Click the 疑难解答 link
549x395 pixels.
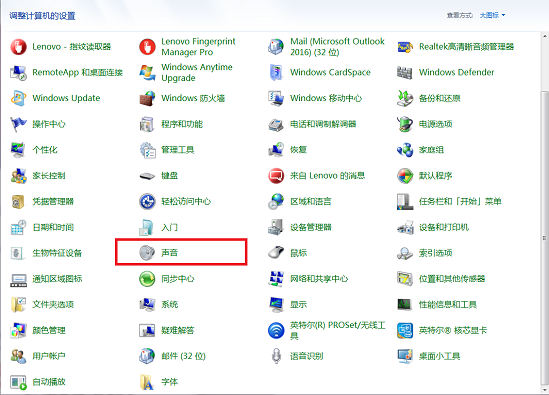[x=178, y=330]
